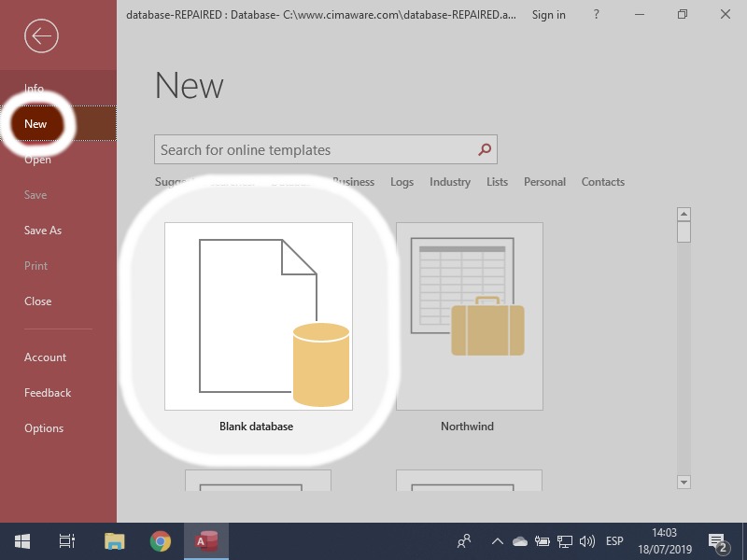Image resolution: width=747 pixels, height=560 pixels.
Task: Select the Open menu item
Action: [x=37, y=160]
